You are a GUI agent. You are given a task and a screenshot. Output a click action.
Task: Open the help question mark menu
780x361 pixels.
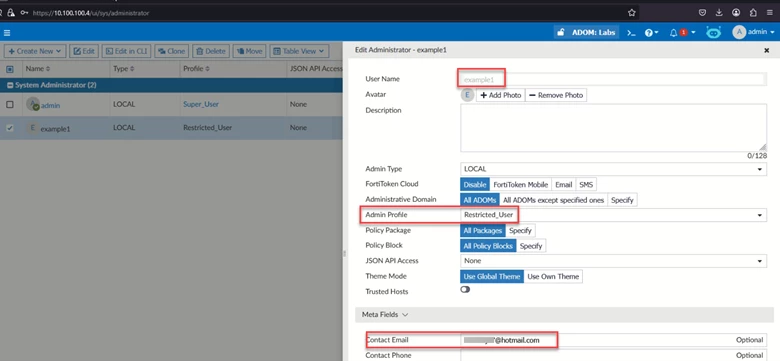point(651,33)
